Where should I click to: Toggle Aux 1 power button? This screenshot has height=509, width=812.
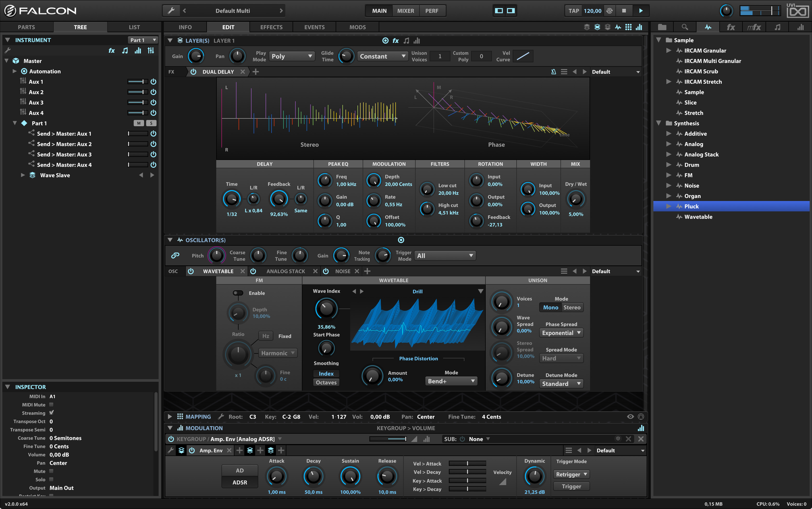153,82
